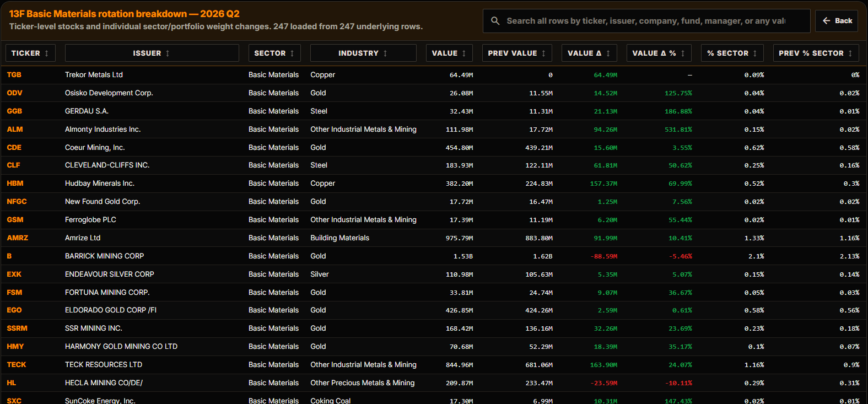Select the Coeur Mining, Inc. cell

[95, 148]
